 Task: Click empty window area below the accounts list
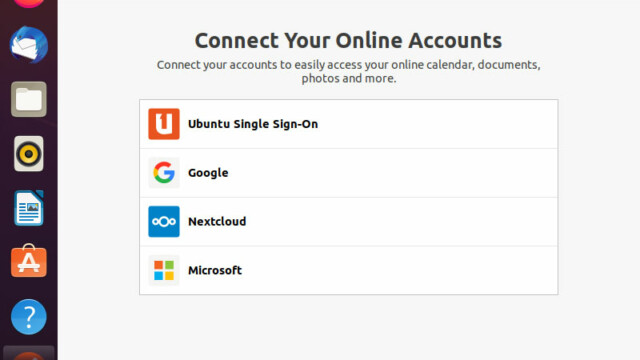[348, 327]
